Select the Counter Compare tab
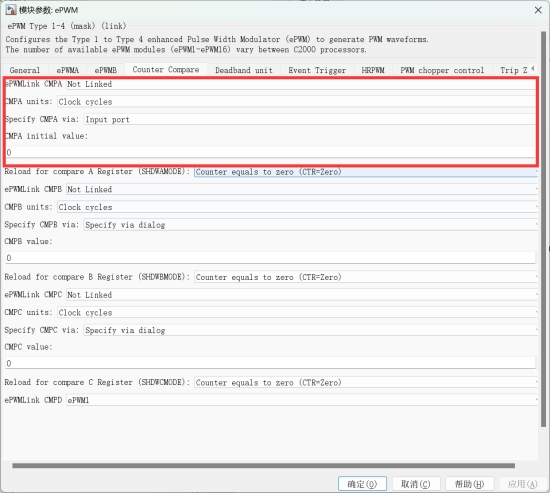The image size is (550, 493). (x=166, y=69)
